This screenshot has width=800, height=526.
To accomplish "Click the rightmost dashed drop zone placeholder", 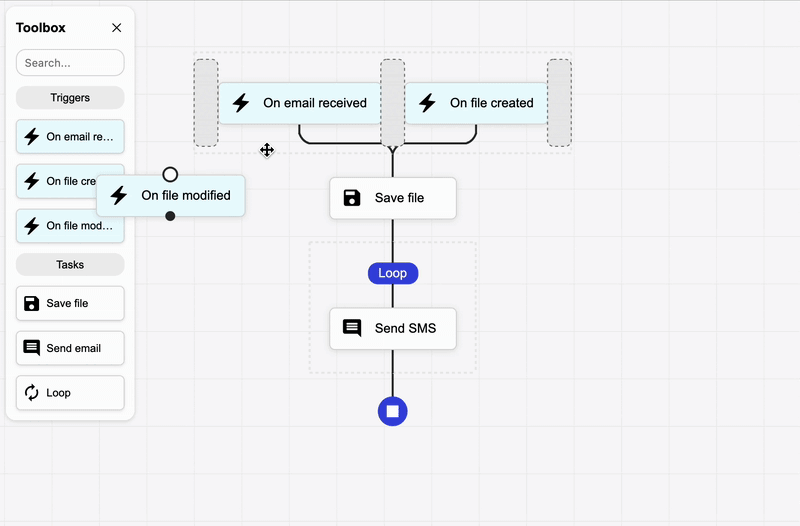I will 559,103.
